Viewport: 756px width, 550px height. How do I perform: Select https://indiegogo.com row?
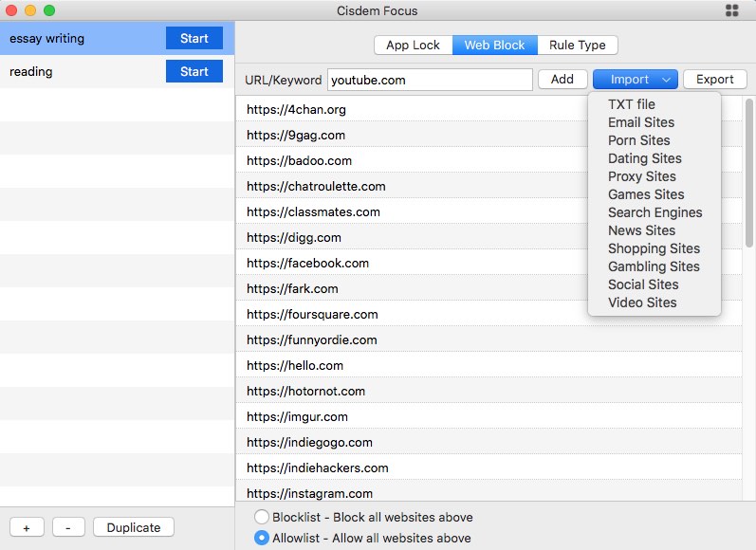(489, 442)
